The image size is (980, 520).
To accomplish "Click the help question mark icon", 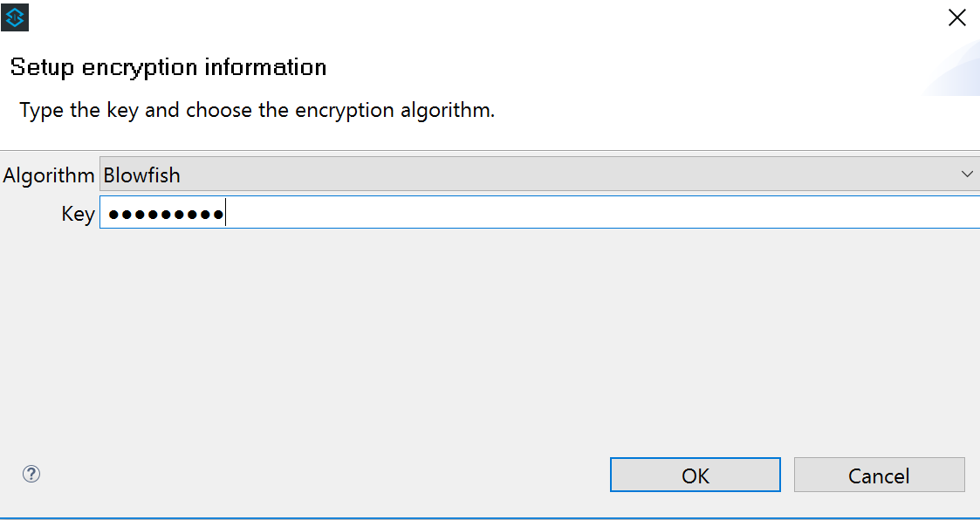I will (x=31, y=474).
